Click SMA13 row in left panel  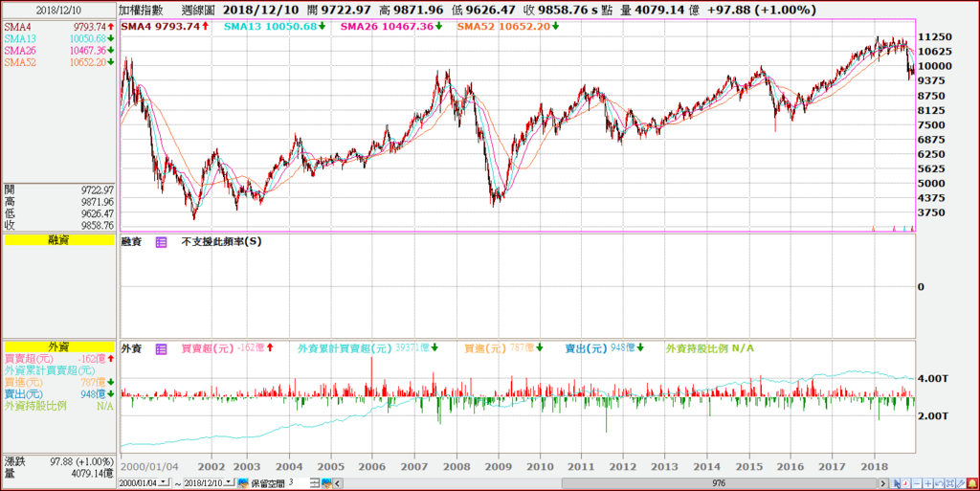click(x=58, y=38)
